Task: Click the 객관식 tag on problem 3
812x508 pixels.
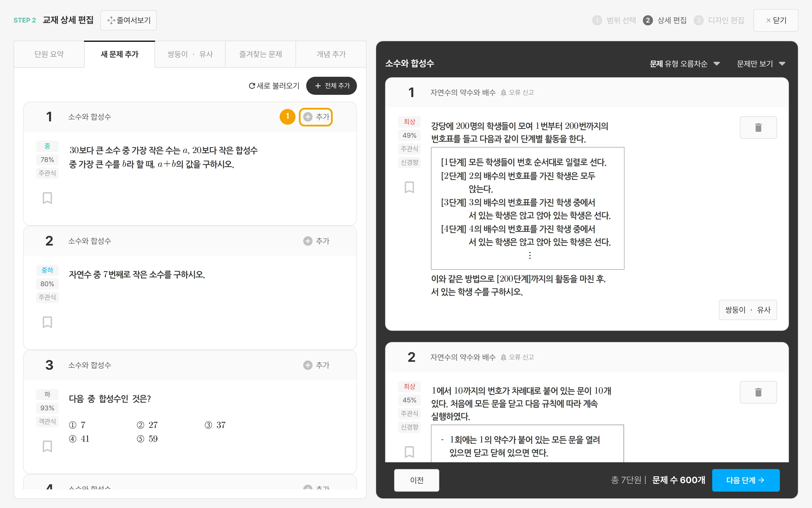Action: tap(47, 421)
